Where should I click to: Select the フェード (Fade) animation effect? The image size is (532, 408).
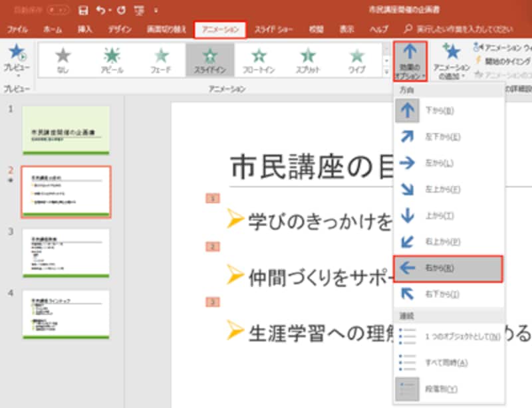(162, 60)
